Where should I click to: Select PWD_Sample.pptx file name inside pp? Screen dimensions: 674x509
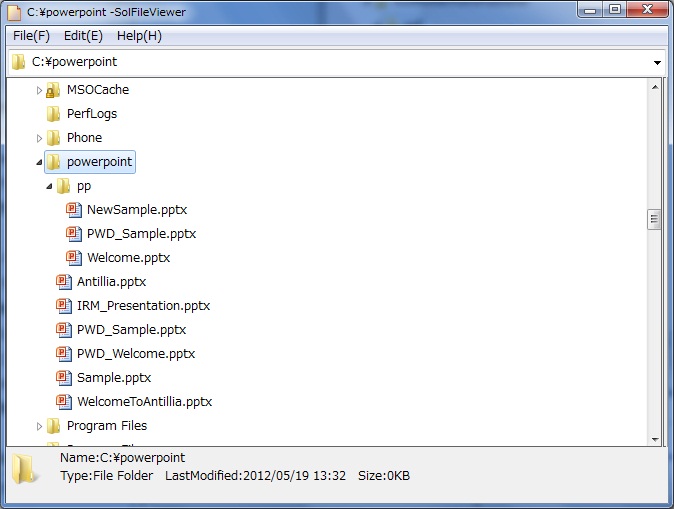click(141, 234)
